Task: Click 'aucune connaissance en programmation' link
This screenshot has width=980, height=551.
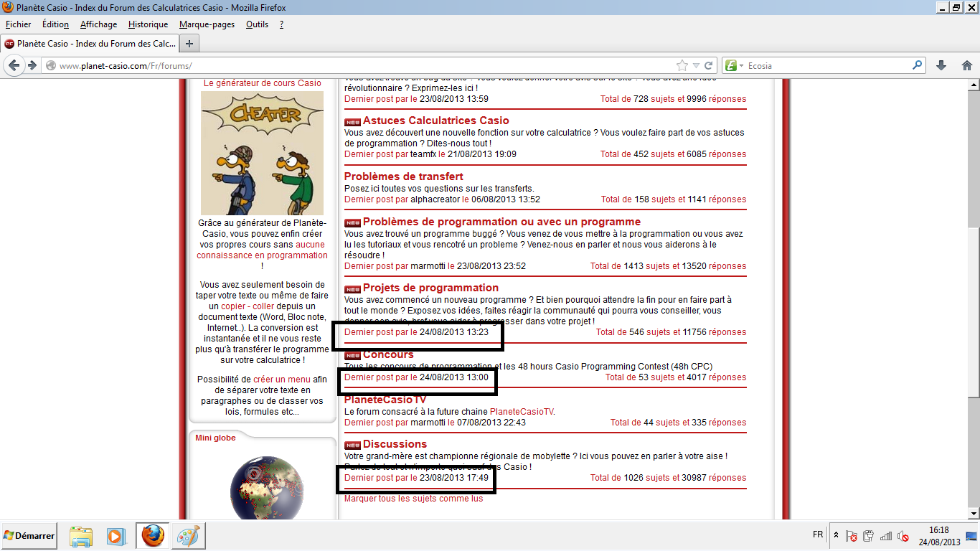Action: [262, 250]
